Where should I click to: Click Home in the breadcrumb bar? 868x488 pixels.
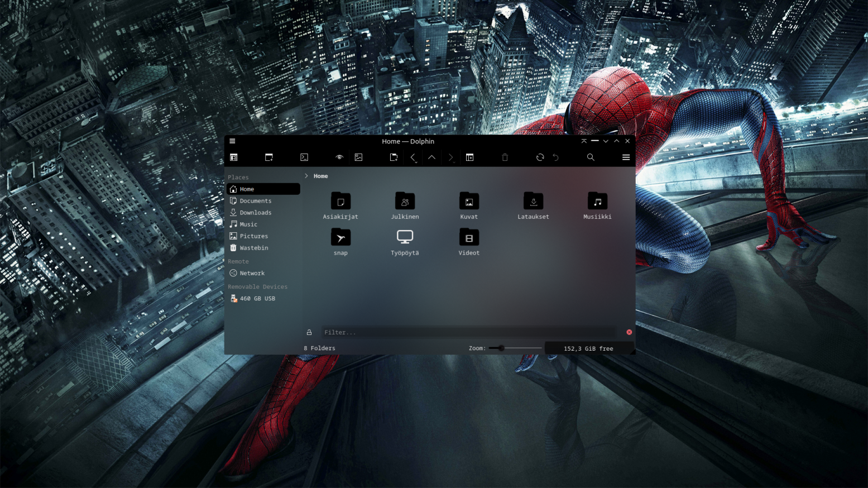click(320, 176)
